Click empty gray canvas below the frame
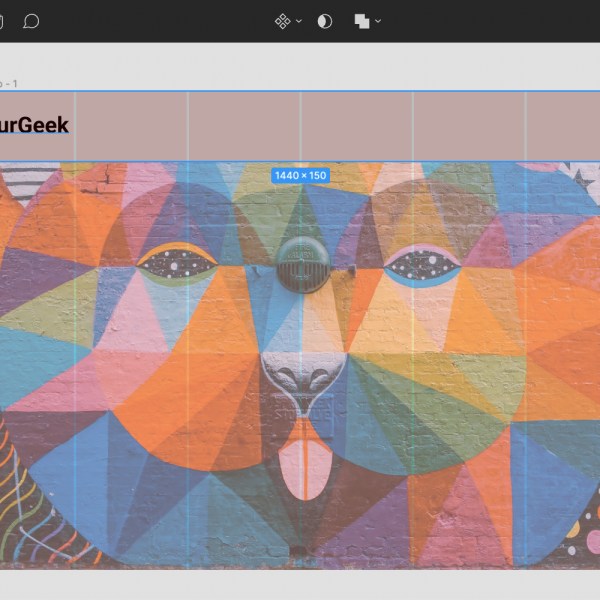This screenshot has width=600, height=600. coord(300,585)
